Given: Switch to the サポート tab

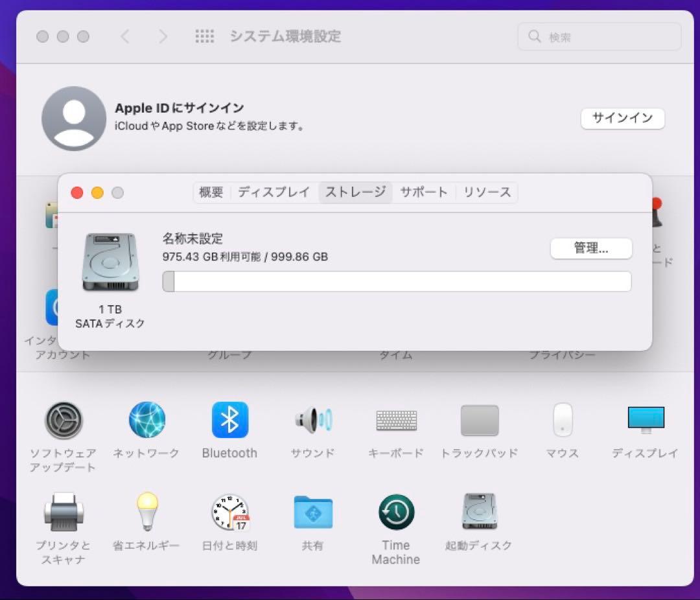Looking at the screenshot, I should click(x=424, y=192).
